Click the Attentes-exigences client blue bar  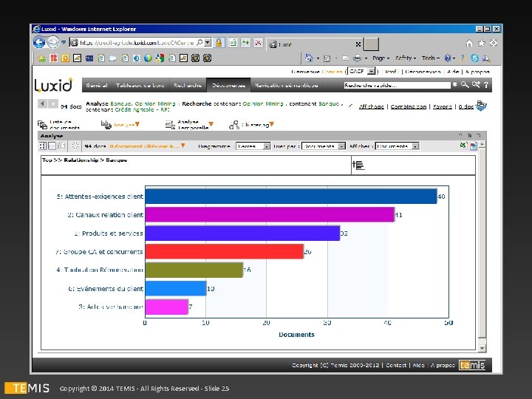[291, 197]
